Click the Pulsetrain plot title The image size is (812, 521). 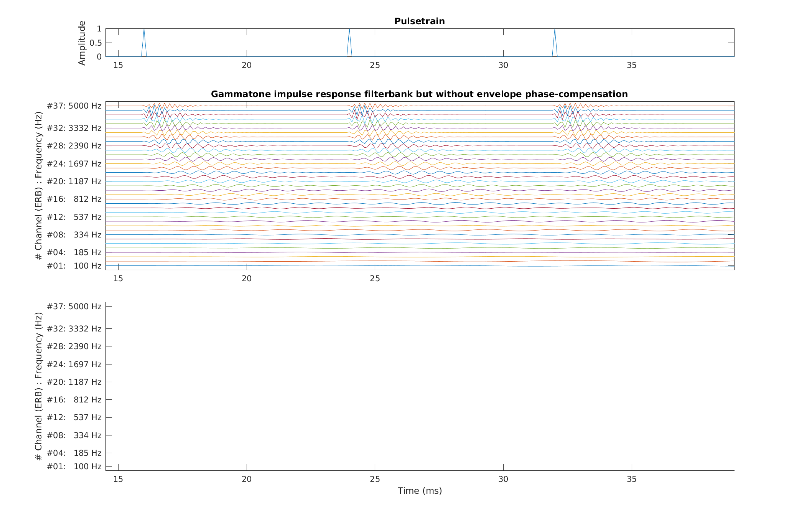[x=419, y=21]
